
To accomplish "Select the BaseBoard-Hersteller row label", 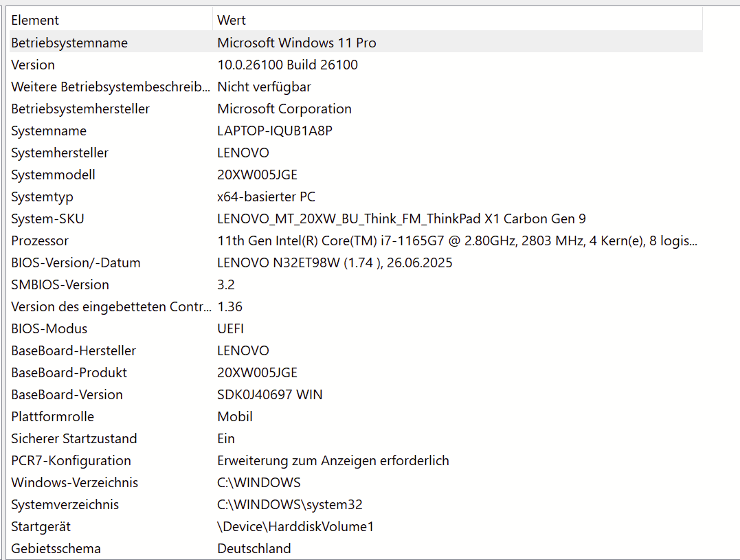I will (73, 351).
